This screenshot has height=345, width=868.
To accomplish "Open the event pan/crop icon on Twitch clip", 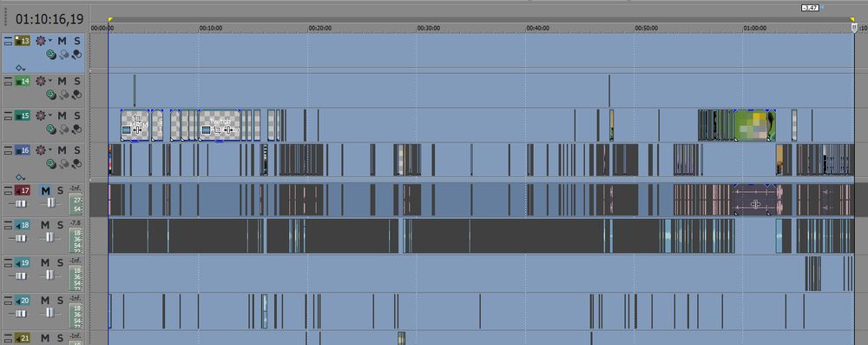I will tap(217, 129).
